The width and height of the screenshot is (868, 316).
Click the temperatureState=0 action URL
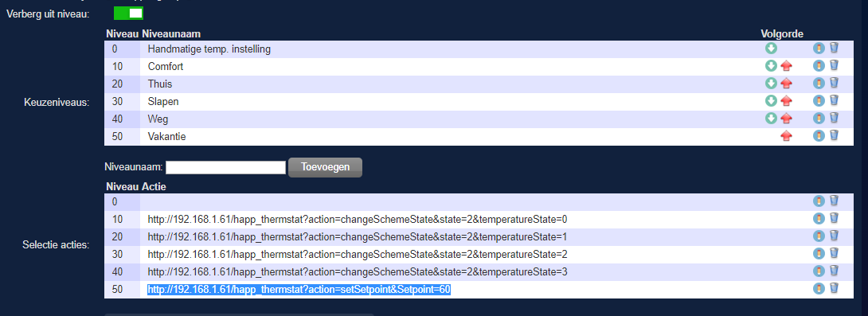point(358,220)
